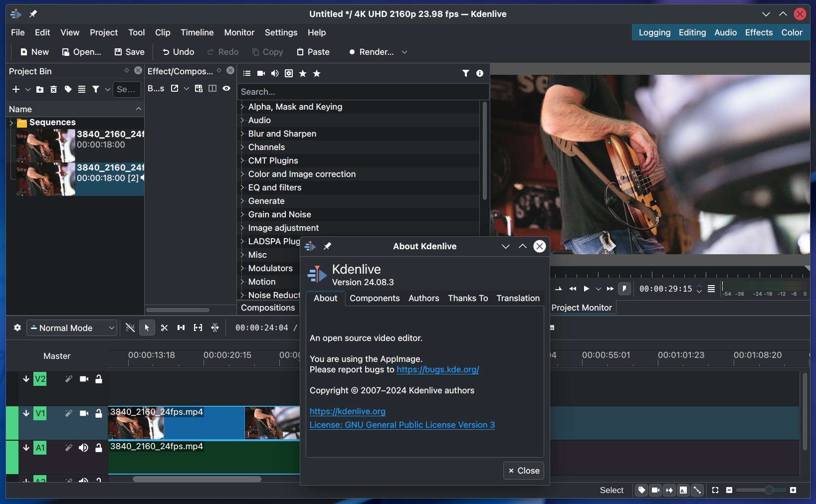
Task: Open the Normal Mode edit mode dropdown
Action: pos(72,328)
